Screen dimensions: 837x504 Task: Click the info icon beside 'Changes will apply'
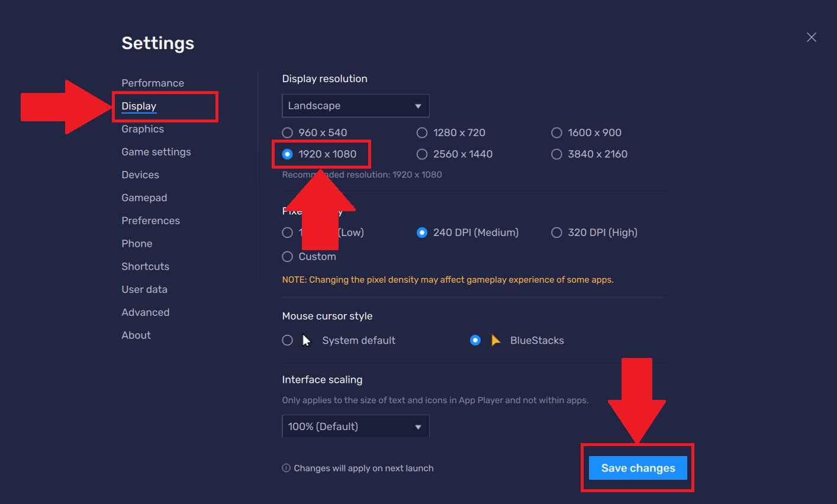pyautogui.click(x=286, y=468)
